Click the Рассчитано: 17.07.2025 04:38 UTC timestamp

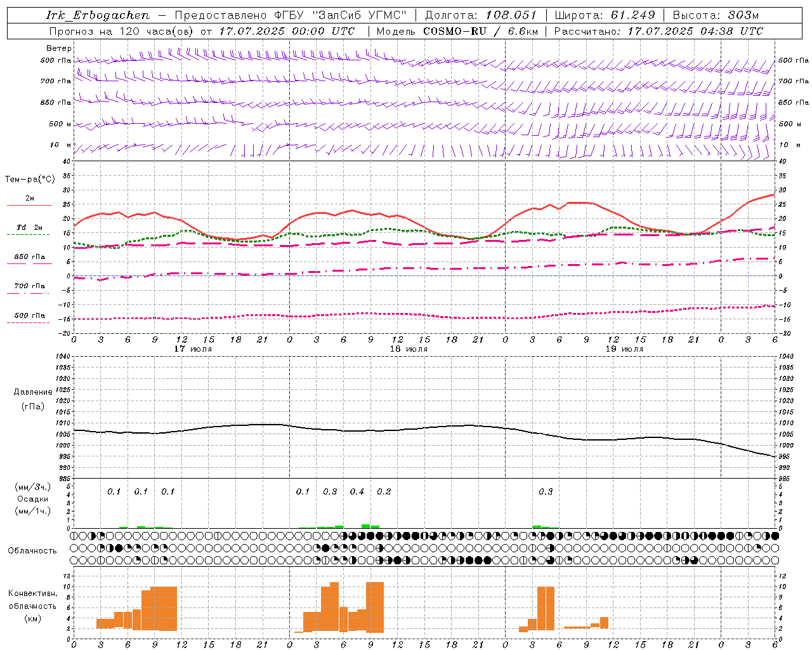point(658,31)
